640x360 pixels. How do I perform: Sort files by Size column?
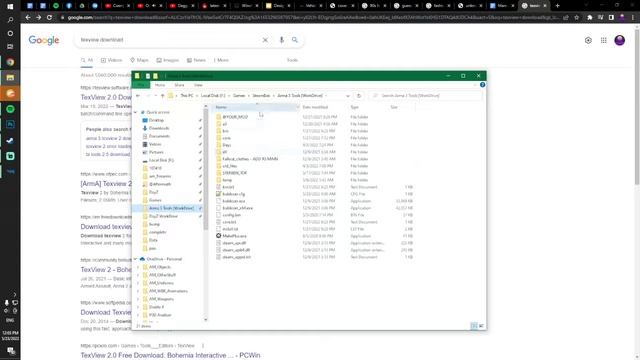click(x=394, y=107)
